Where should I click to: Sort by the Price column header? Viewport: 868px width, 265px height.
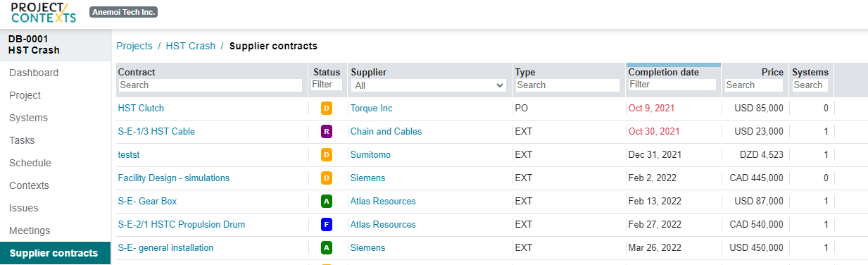coord(772,72)
